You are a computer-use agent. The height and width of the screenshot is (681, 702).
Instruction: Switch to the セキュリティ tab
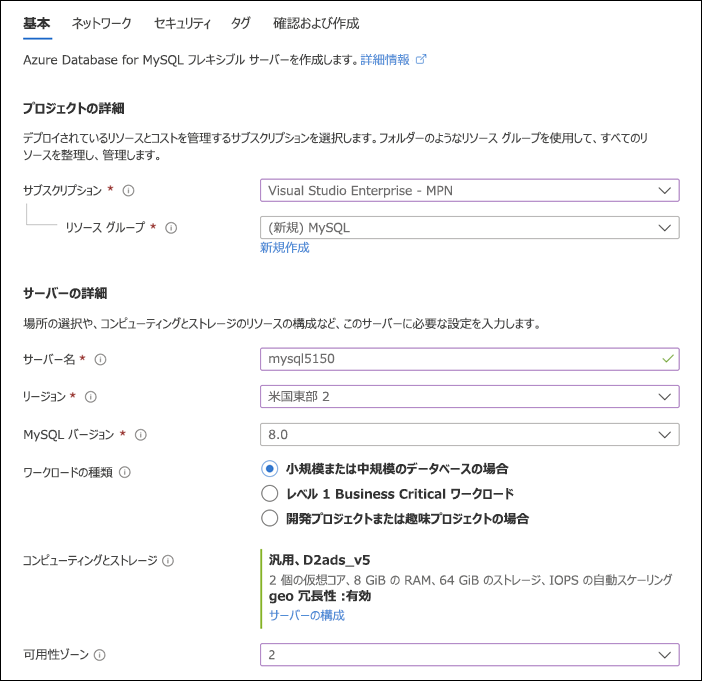(182, 23)
